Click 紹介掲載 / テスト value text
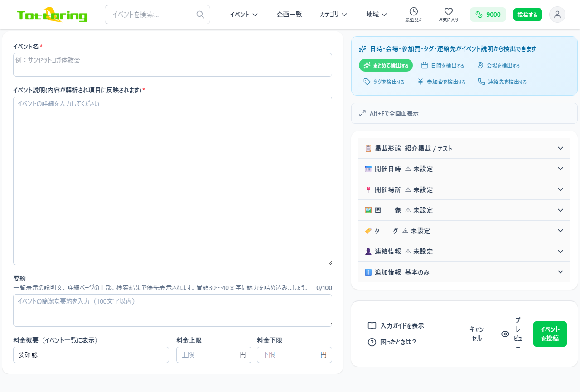 pos(429,149)
